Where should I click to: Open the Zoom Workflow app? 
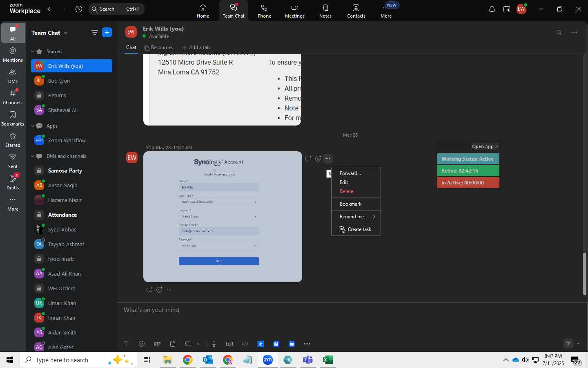click(71, 140)
